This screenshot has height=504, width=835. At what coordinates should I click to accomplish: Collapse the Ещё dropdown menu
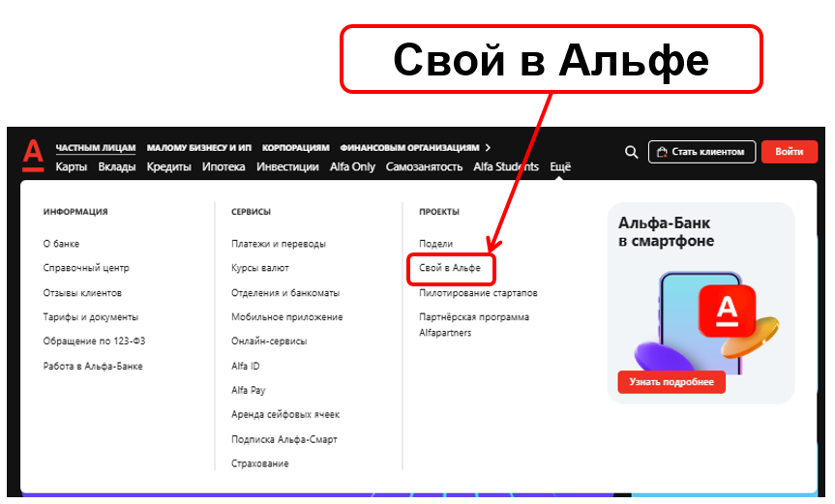pyautogui.click(x=560, y=167)
